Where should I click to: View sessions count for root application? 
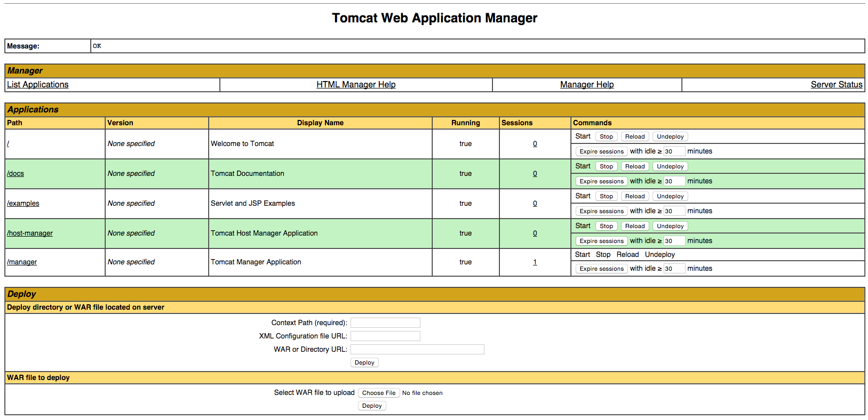click(535, 144)
